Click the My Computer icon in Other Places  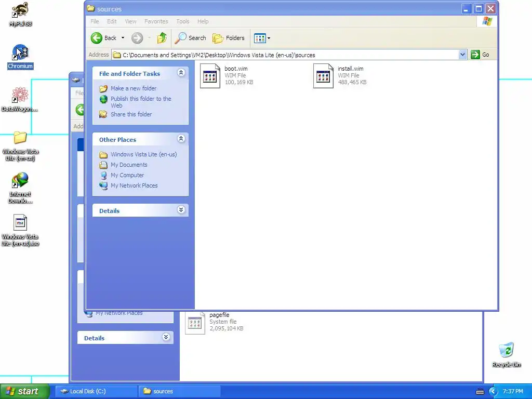click(103, 176)
